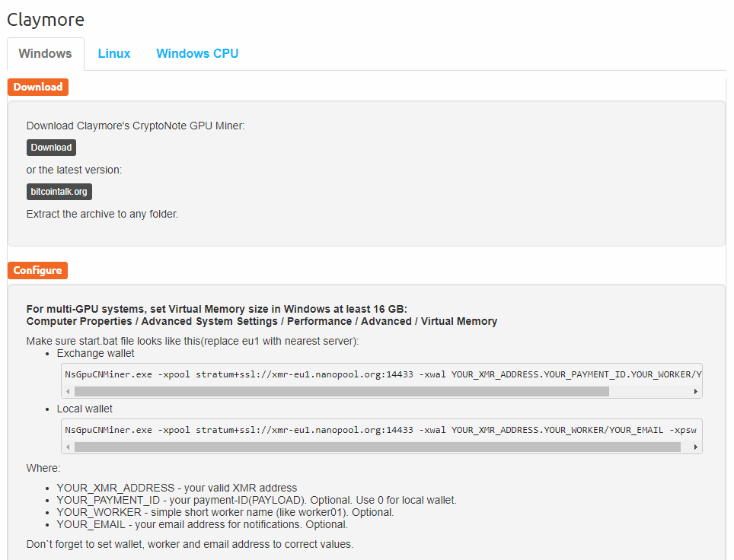Click the 'Local wallet' bullet label

85,409
